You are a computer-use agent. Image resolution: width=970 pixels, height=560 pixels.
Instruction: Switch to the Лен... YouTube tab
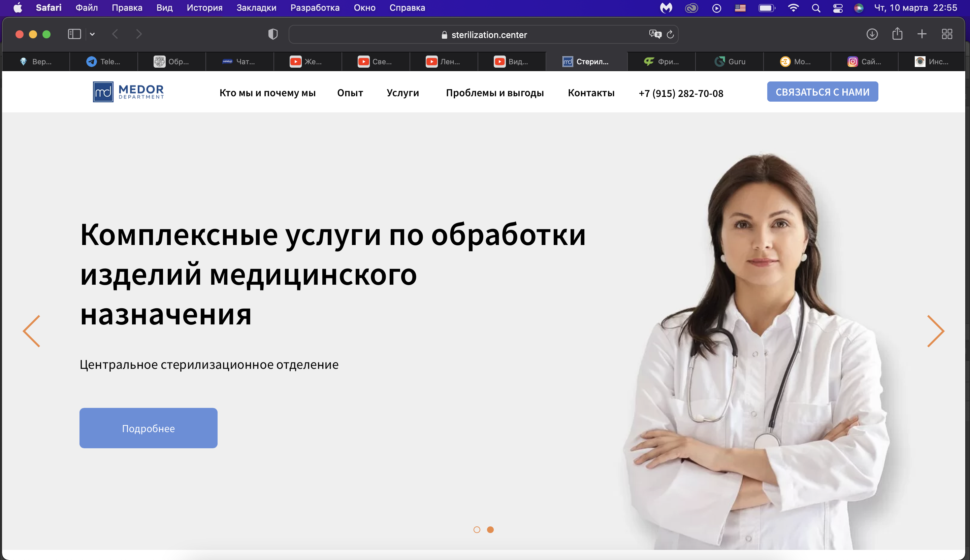(x=444, y=62)
